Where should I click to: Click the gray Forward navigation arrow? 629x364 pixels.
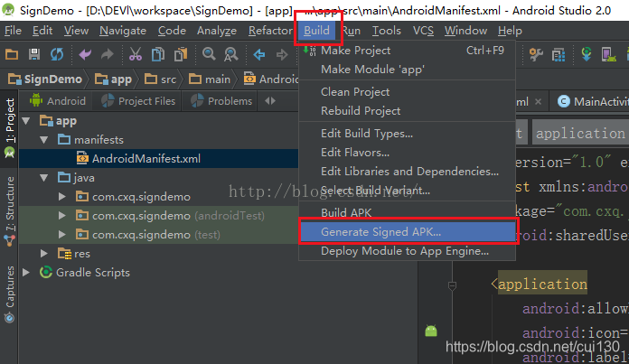(282, 54)
